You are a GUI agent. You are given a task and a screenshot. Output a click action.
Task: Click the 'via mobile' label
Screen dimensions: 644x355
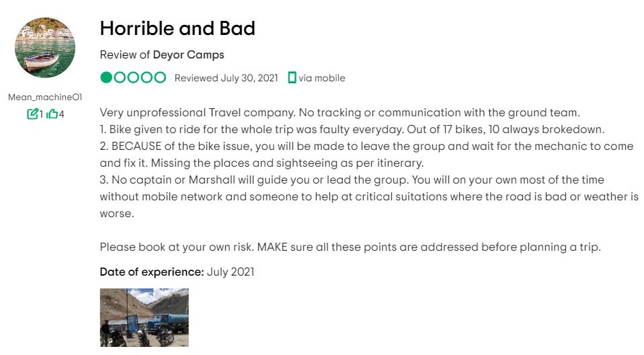point(321,78)
